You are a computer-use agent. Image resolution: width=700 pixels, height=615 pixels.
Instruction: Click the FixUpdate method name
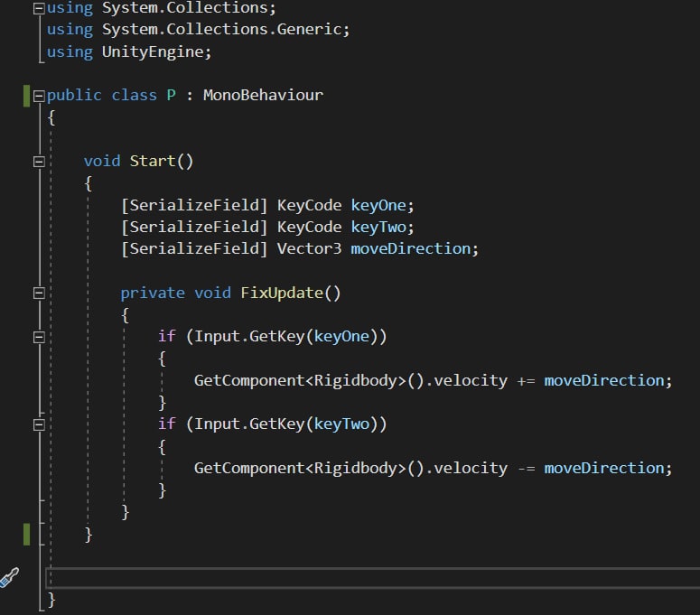(282, 293)
